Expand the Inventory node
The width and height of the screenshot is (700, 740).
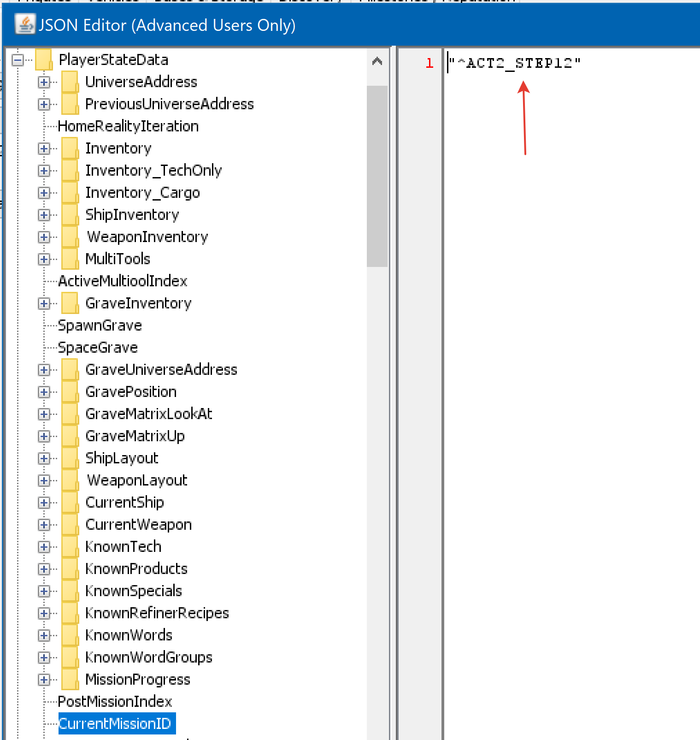[44, 149]
